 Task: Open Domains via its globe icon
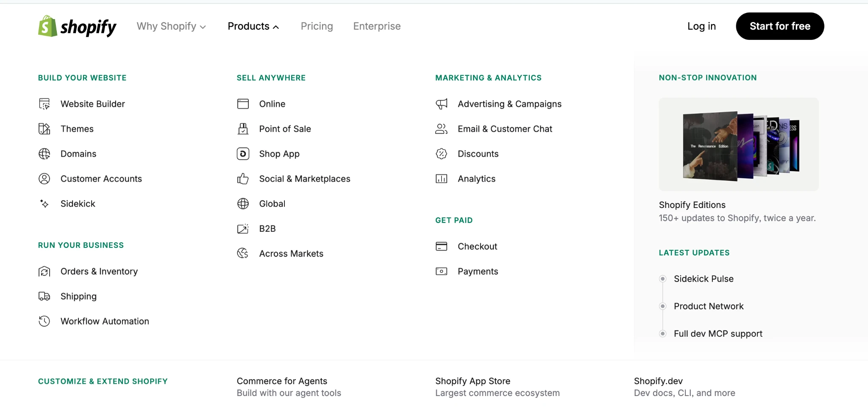[x=45, y=153]
